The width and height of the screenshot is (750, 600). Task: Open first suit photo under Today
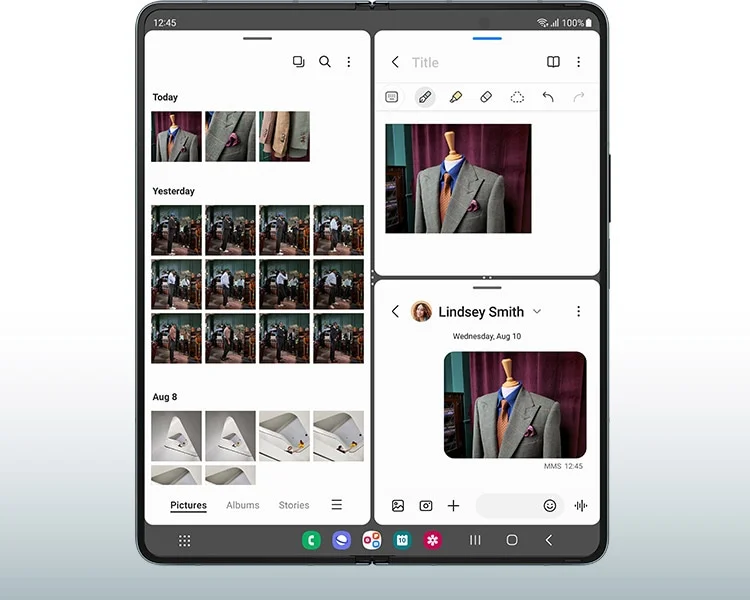tap(176, 136)
